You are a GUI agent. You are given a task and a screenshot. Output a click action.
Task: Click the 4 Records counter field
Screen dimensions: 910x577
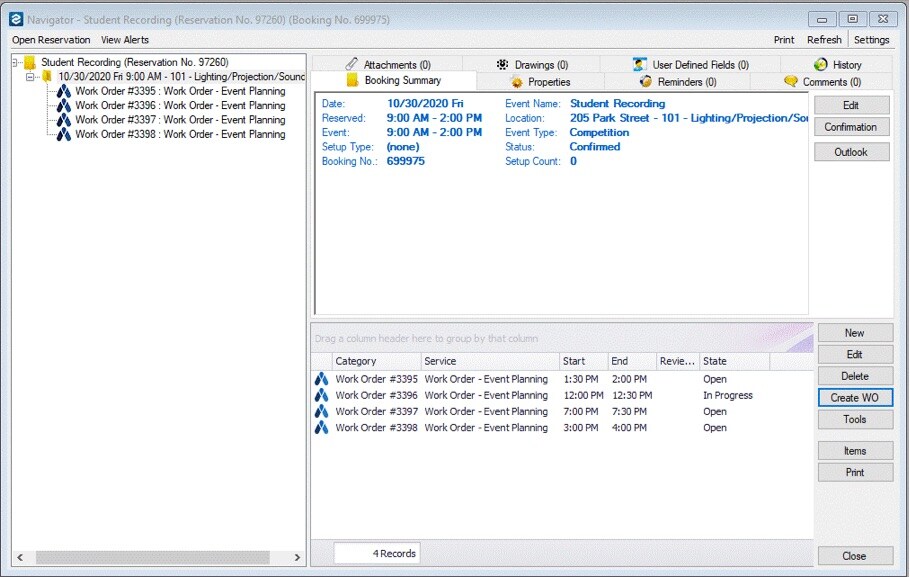click(375, 552)
